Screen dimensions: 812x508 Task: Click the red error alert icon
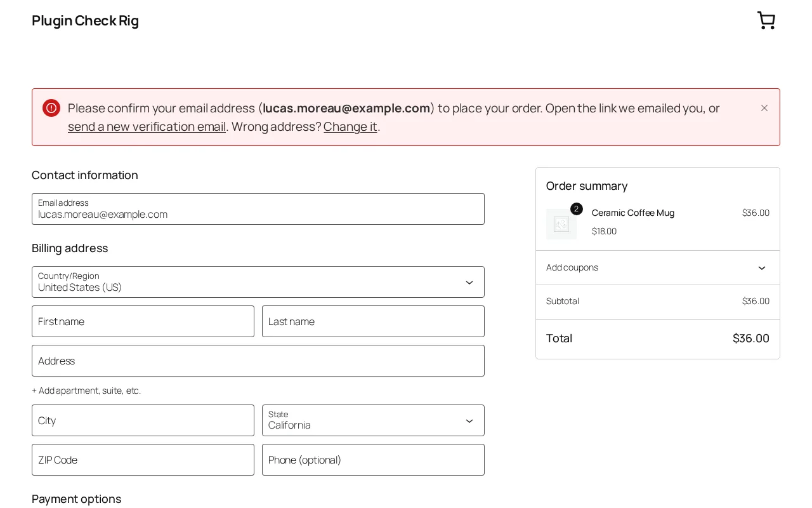pos(51,108)
